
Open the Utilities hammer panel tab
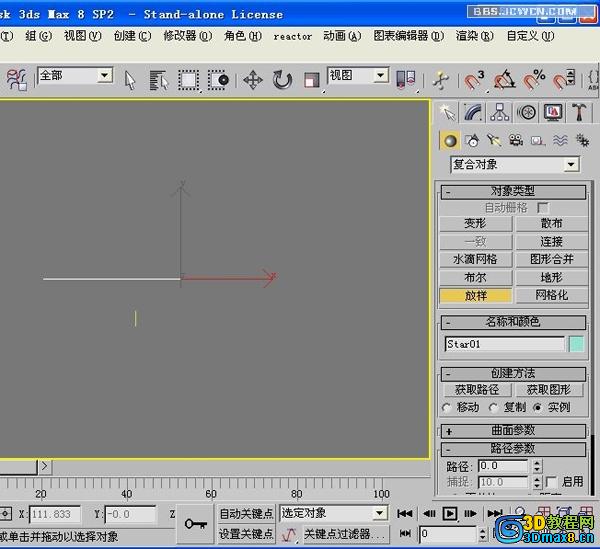580,112
